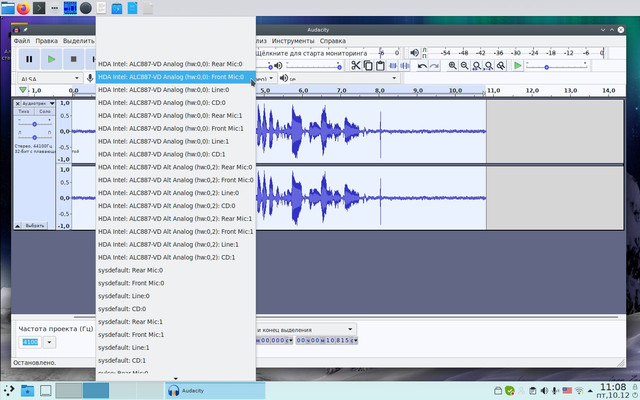Fit project to width zoom icon
This screenshot has width=640, height=400.
489,65
